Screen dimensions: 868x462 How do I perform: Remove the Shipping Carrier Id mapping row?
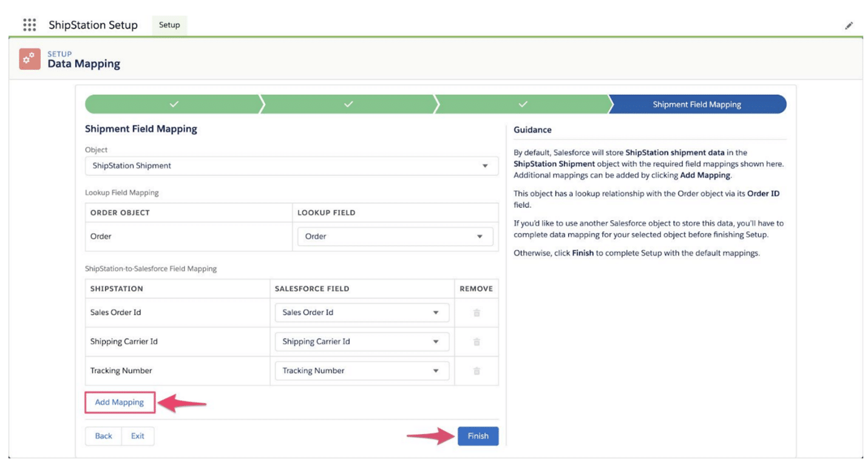[476, 342]
